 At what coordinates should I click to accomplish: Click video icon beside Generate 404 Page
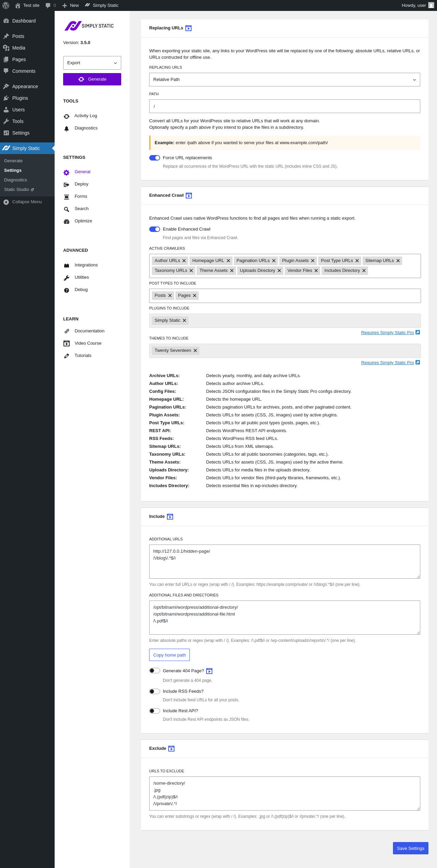coord(209,671)
